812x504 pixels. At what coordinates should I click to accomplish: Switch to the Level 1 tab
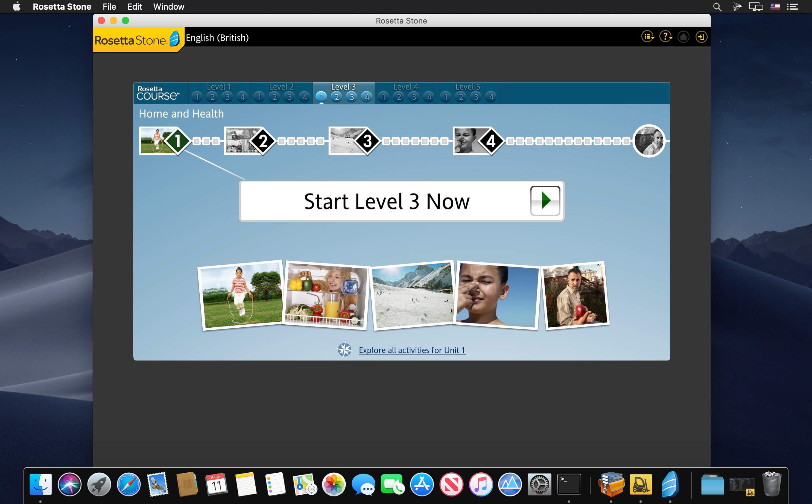tap(219, 87)
